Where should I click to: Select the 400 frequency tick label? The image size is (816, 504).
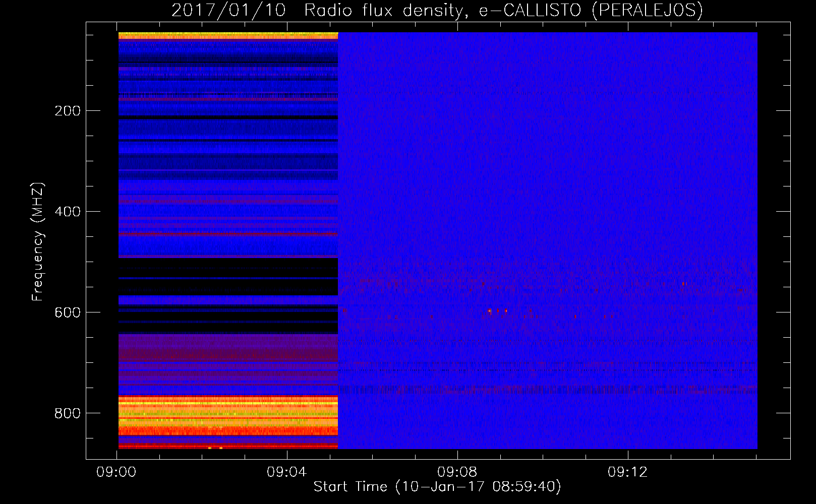point(68,212)
